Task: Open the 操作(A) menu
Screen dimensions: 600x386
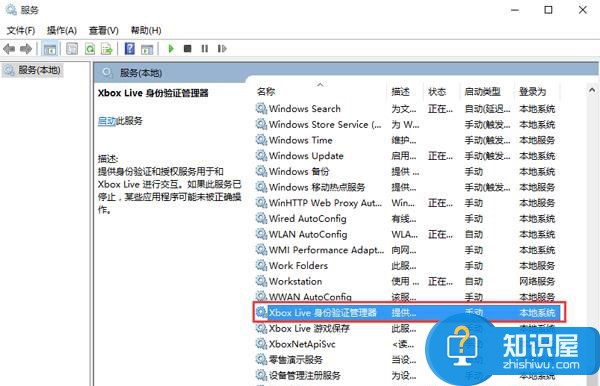Action: click(x=62, y=30)
